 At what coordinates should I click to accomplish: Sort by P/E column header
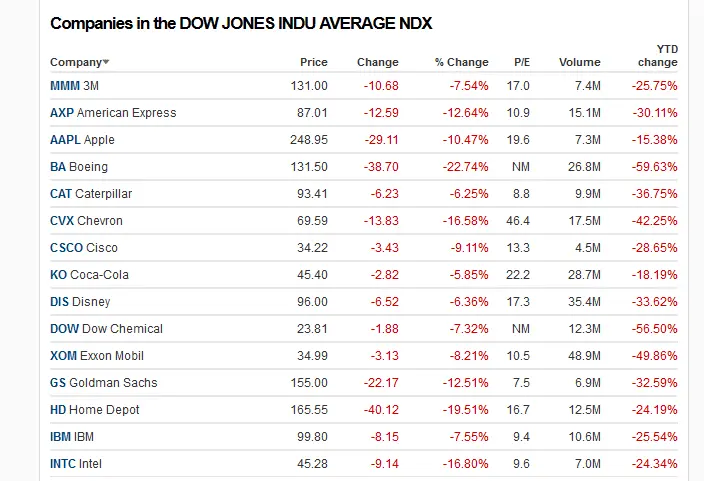tap(521, 62)
